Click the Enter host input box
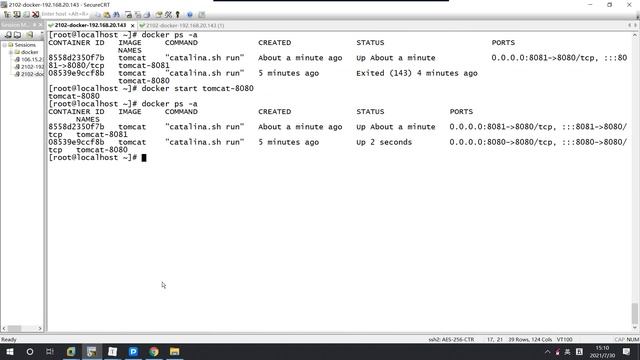Viewport: 640px width, 360px height. (x=65, y=14)
